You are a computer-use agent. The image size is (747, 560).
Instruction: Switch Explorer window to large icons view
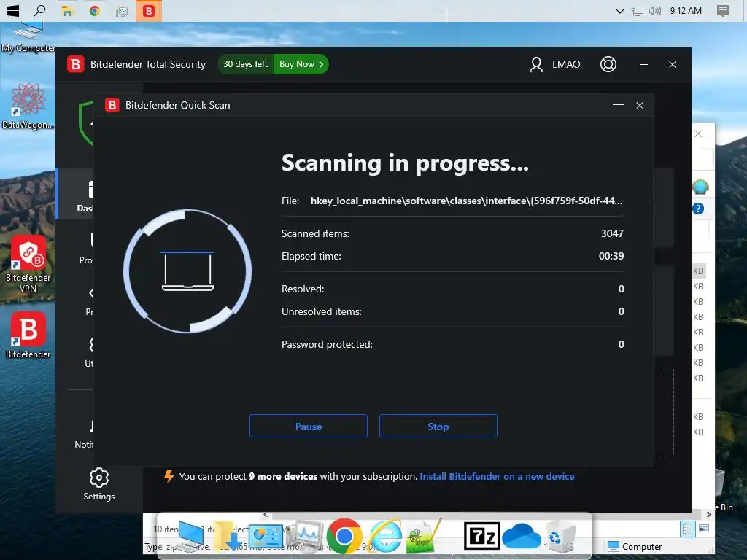704,529
